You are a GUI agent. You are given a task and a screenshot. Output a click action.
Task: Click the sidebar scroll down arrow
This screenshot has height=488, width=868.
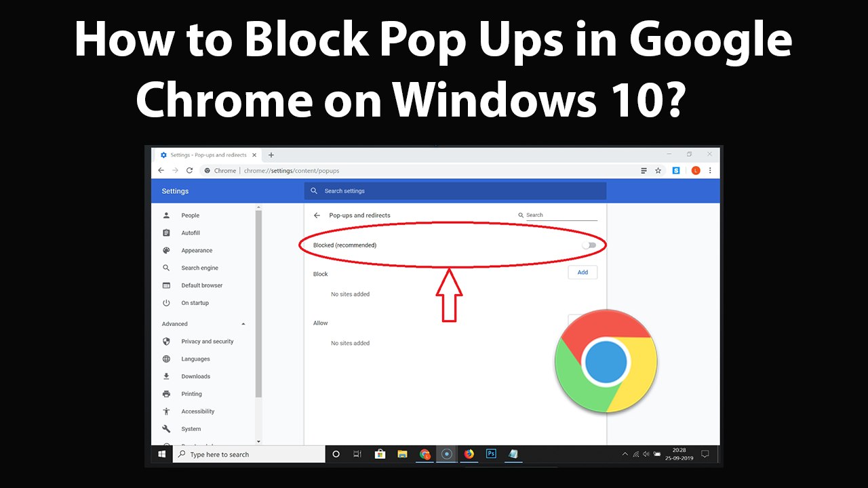pyautogui.click(x=258, y=441)
